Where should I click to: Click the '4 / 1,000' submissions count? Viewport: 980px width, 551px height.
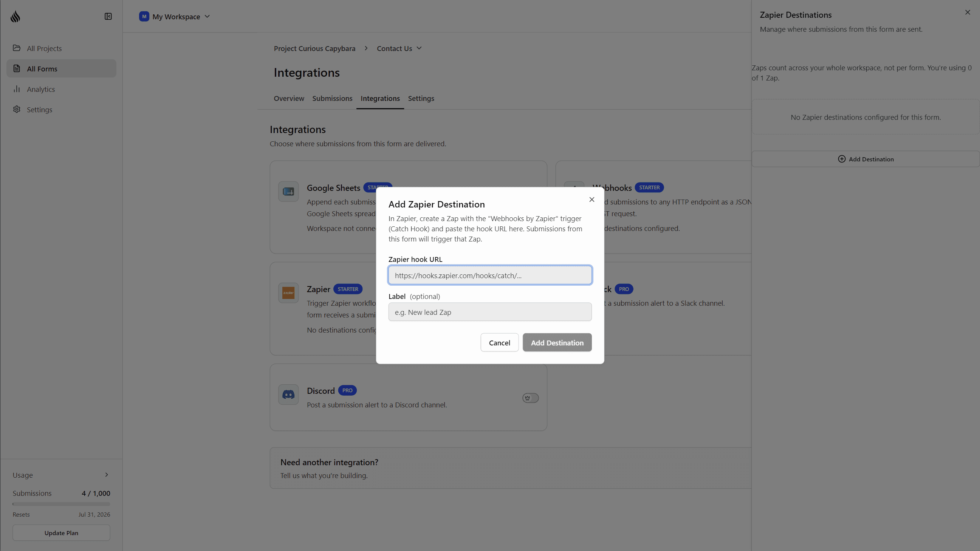[x=96, y=493]
